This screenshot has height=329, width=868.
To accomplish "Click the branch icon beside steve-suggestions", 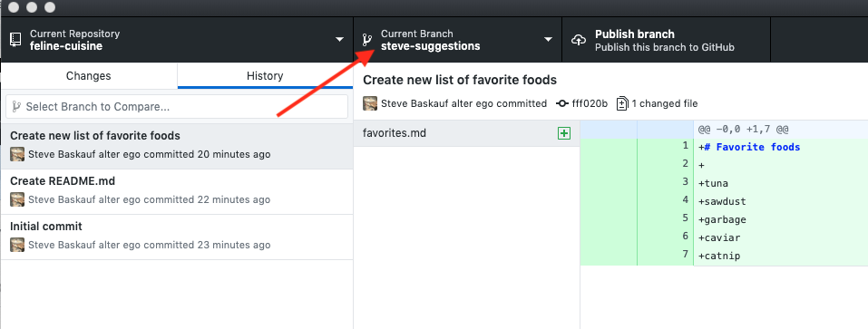I will pos(366,40).
